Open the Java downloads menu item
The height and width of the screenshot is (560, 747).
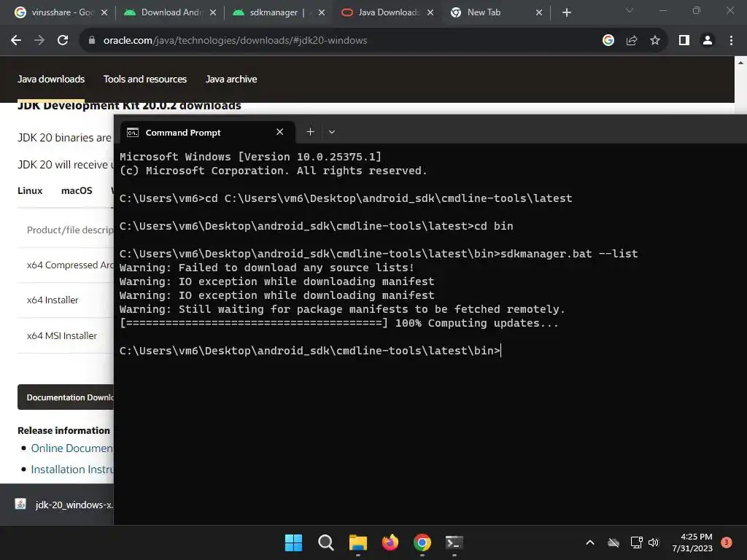tap(51, 79)
